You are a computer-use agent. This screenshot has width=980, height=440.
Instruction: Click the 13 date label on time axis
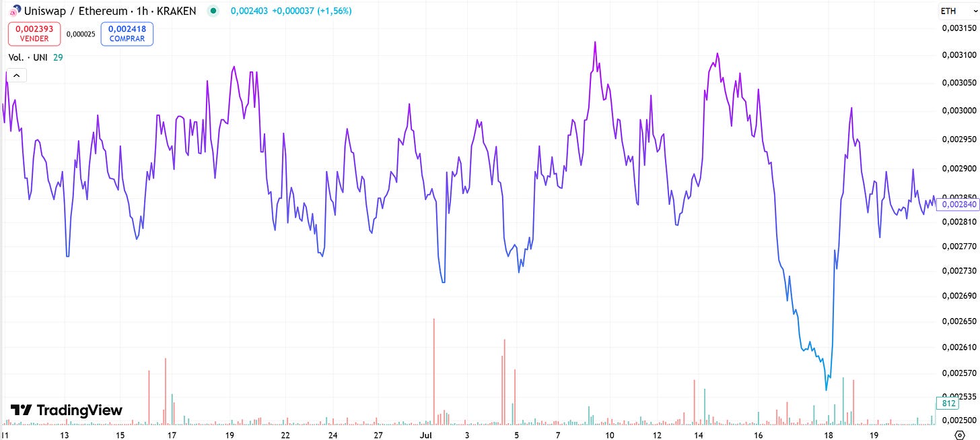pyautogui.click(x=65, y=435)
